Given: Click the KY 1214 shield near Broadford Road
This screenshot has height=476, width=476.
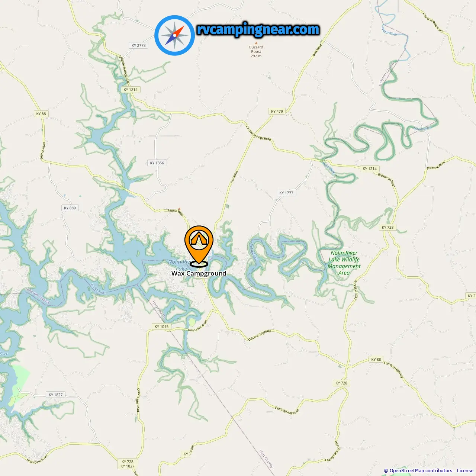Looking at the screenshot, I should (370, 168).
